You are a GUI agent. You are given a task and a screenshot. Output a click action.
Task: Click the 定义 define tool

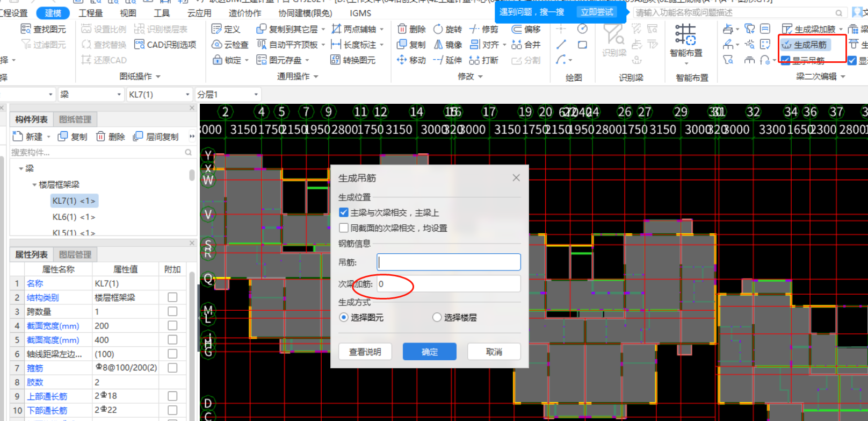[226, 29]
